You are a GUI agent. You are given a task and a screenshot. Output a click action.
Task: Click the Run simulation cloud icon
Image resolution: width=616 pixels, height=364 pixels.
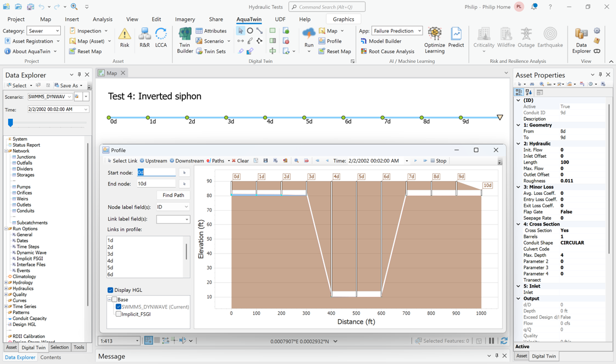point(309,35)
